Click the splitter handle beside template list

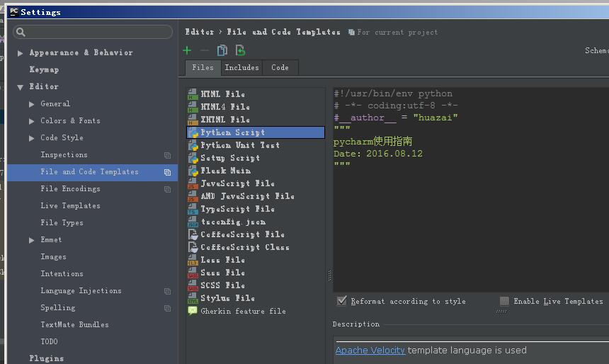pyautogui.click(x=329, y=275)
